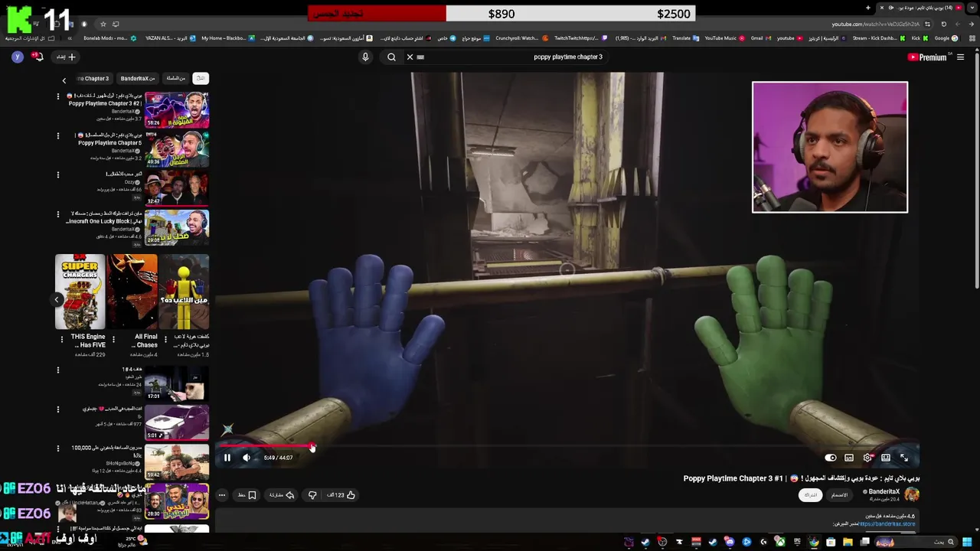Open the YouTube Premium logo home link
Image resolution: width=980 pixels, height=551 pixels.
927,57
